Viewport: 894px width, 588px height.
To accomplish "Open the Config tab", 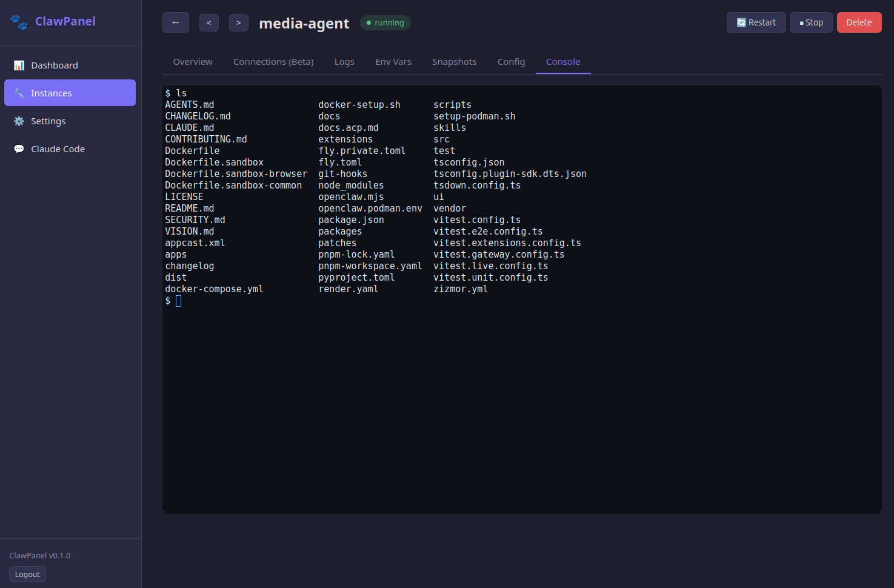I will 511,61.
